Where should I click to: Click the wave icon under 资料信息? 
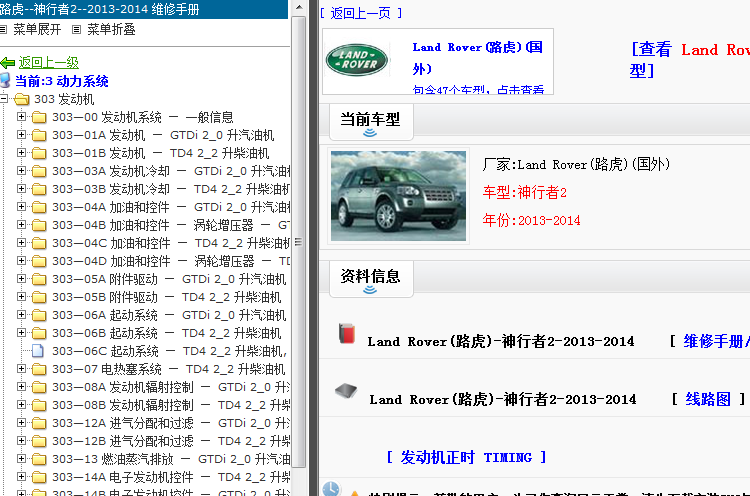click(370, 289)
